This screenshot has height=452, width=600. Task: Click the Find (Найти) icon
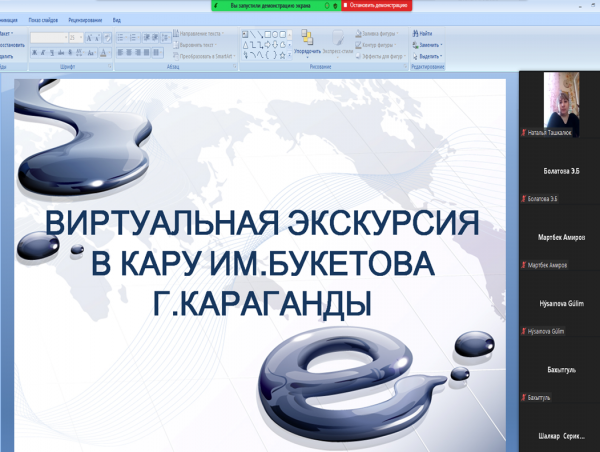click(421, 33)
